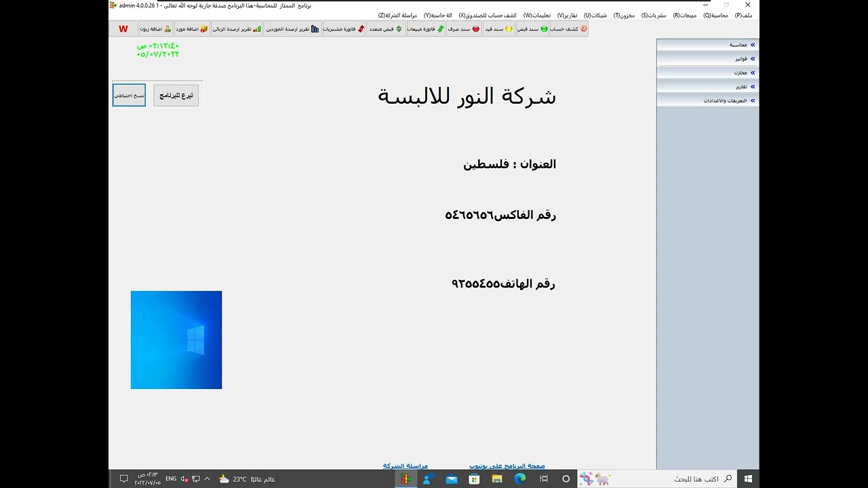The height and width of the screenshot is (488, 868).
Task: Click the العنوان : فلسطين text
Action: click(x=510, y=164)
